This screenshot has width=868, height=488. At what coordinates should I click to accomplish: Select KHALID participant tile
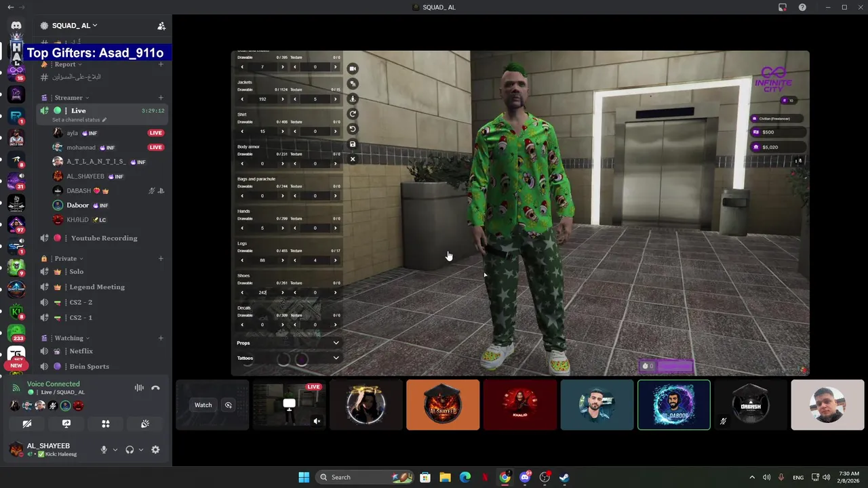[x=520, y=405]
